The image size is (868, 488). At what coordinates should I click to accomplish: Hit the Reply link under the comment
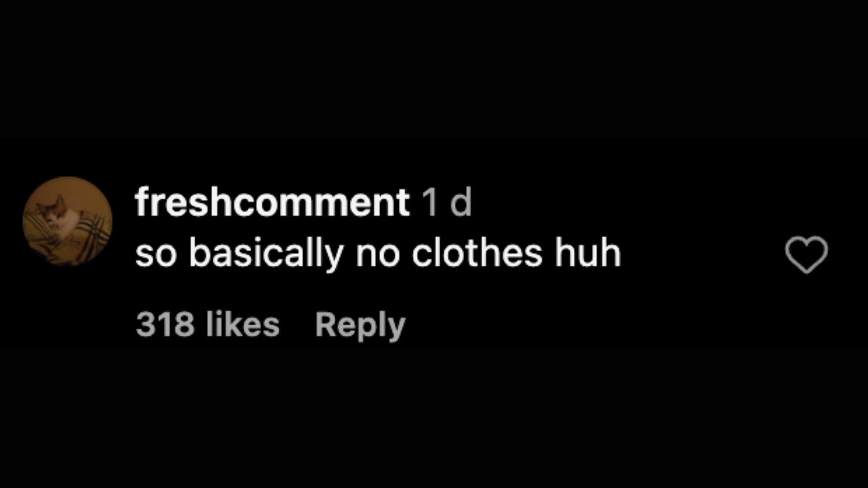[360, 325]
